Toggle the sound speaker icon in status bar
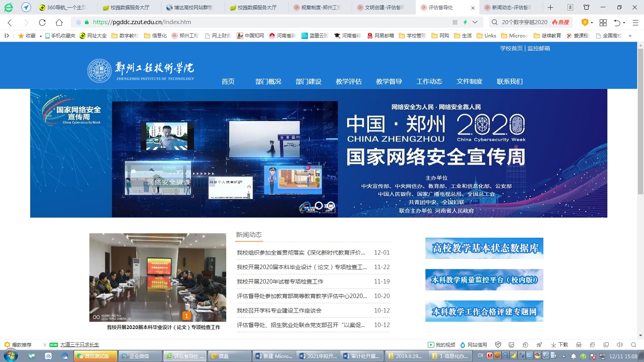Viewport: 644px width, 362px height. [620, 345]
